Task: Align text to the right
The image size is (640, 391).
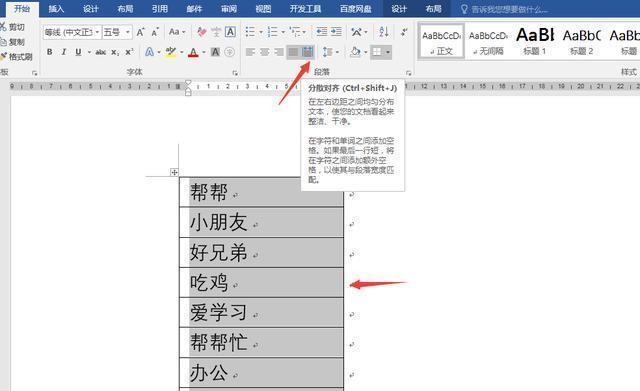Action: pos(279,52)
